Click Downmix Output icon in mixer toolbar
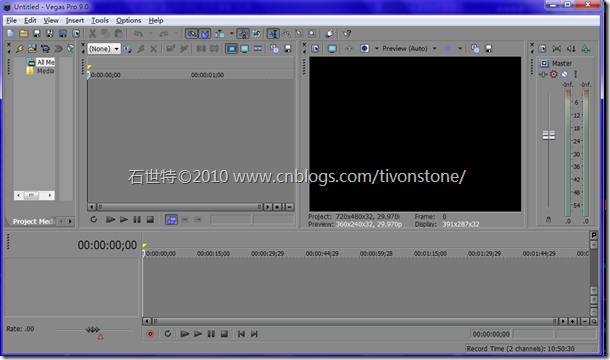Viewport: 610px width, 360px height. [557, 49]
